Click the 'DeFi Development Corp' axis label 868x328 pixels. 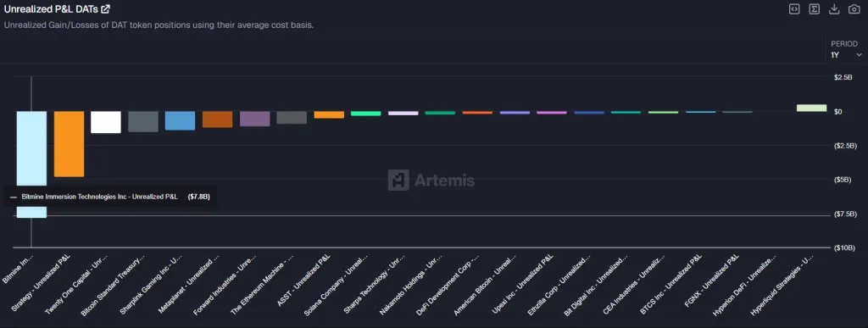click(x=448, y=286)
